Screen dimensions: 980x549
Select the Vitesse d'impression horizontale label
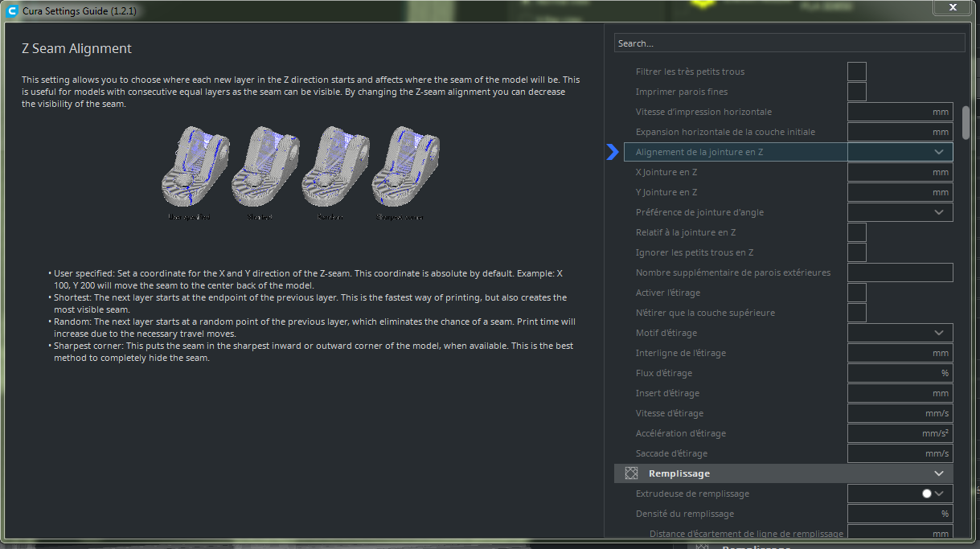[703, 112]
